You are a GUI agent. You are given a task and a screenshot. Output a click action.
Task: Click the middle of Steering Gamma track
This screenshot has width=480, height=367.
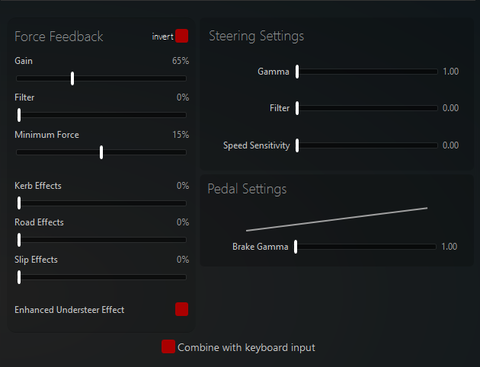pos(367,71)
